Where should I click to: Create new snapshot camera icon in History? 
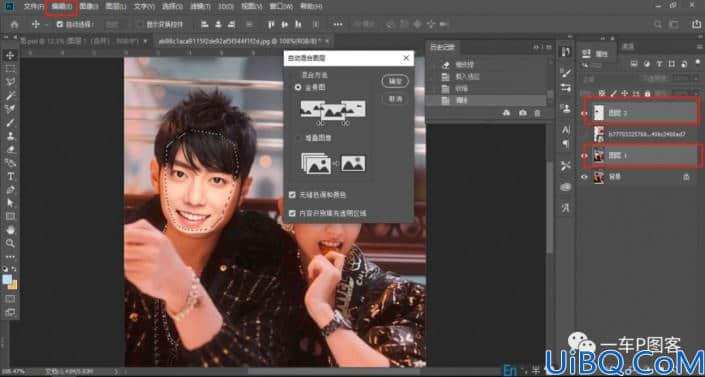coord(522,113)
